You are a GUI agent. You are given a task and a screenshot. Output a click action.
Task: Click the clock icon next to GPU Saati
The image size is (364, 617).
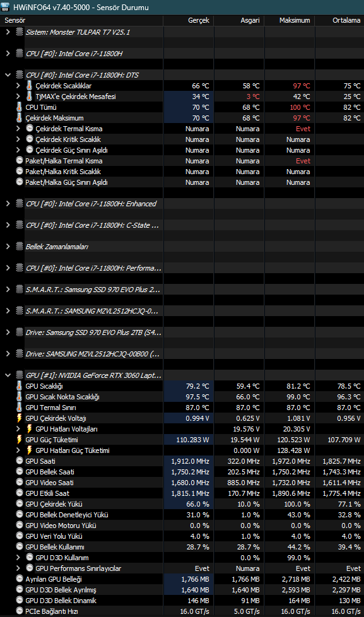click(20, 461)
